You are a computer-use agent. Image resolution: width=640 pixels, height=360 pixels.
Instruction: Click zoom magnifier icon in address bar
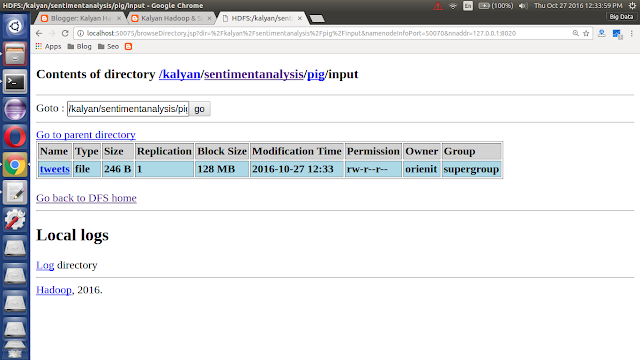[576, 33]
